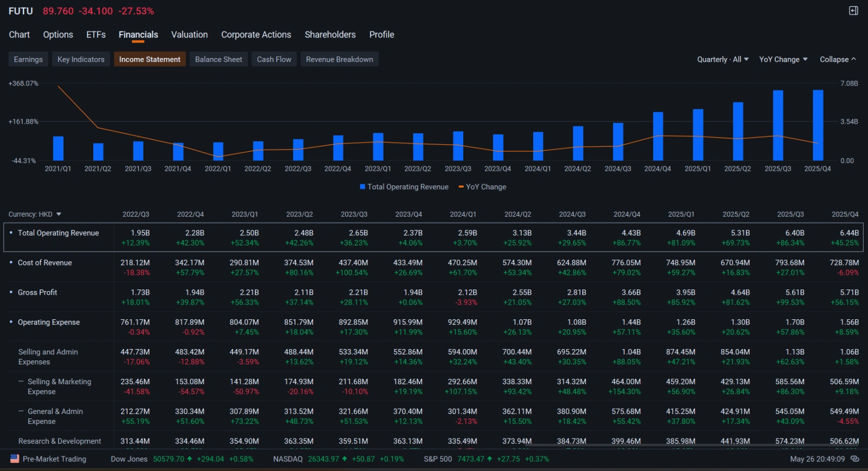Image resolution: width=868 pixels, height=471 pixels.
Task: Click the 6.44B revenue cell
Action: [849, 233]
